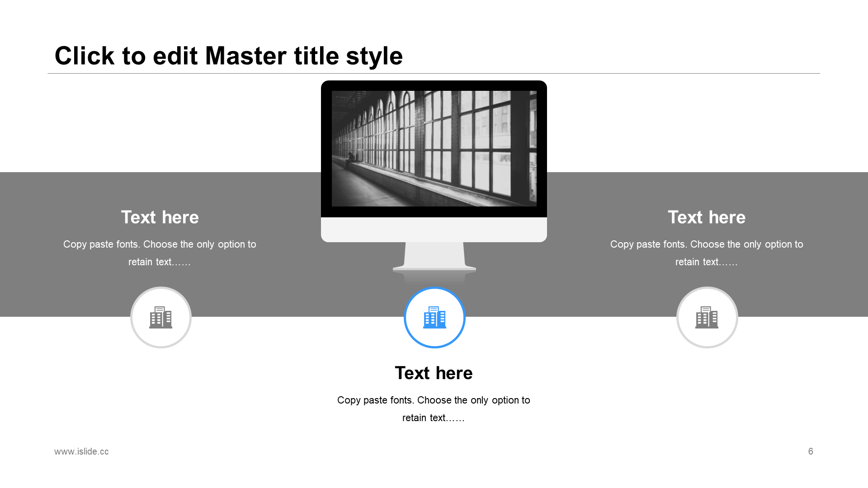This screenshot has width=868, height=488.
Task: Click the slide number 6
Action: pos(811,451)
